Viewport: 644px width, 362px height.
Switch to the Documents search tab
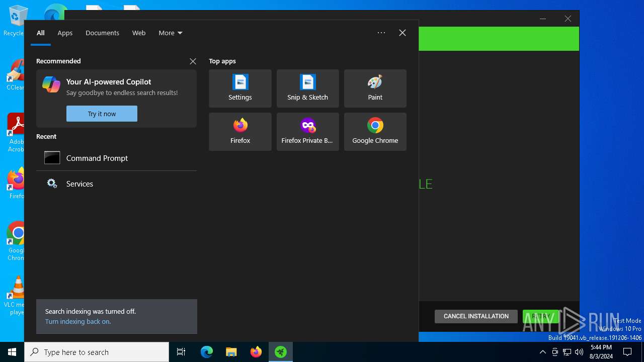point(102,33)
